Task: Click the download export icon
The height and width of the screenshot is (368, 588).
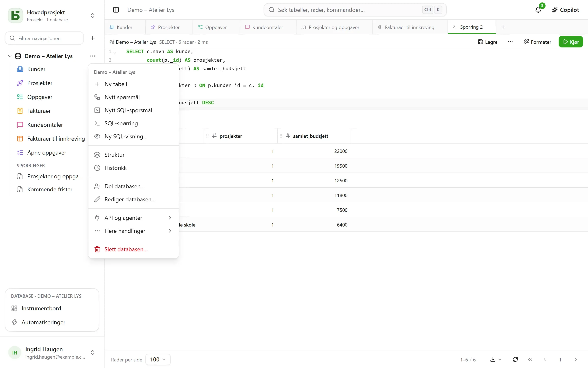Action: click(493, 359)
